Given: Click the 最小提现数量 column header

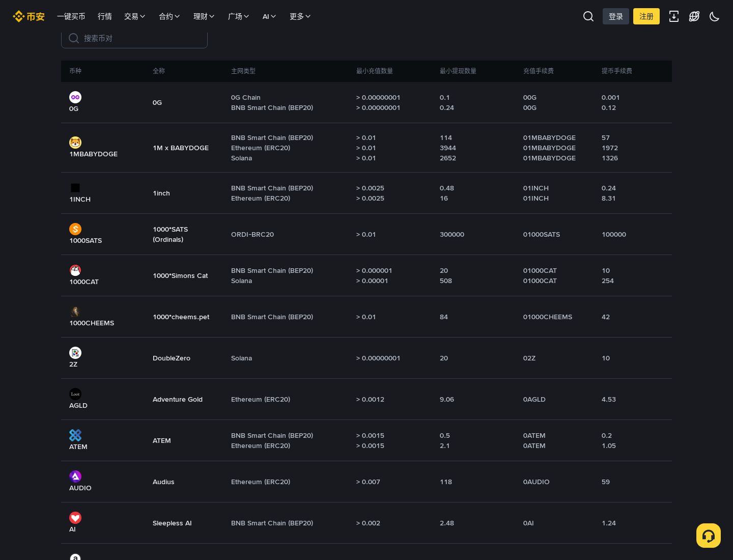Looking at the screenshot, I should point(458,71).
